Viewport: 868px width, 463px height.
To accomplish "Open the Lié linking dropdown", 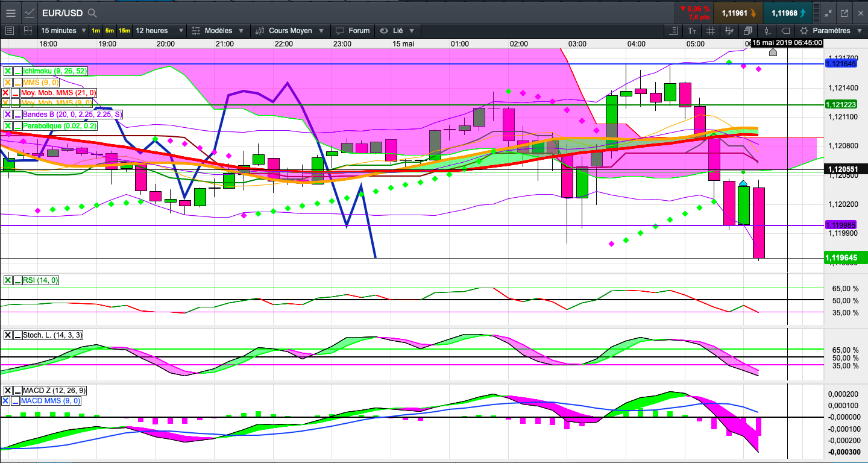I will 398,31.
